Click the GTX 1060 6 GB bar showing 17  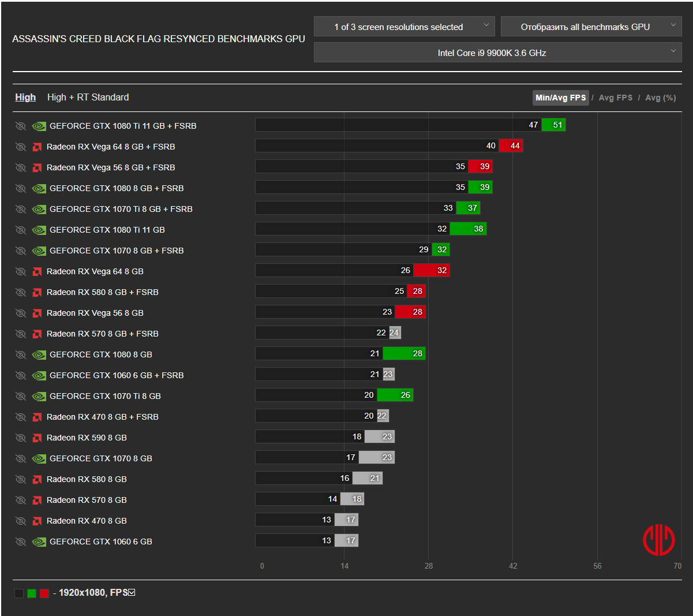pos(346,540)
